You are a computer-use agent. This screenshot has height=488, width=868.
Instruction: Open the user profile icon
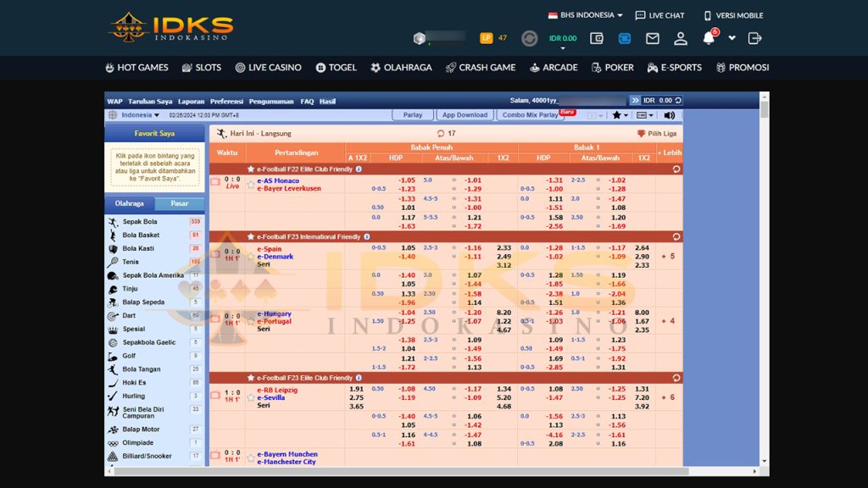(681, 38)
